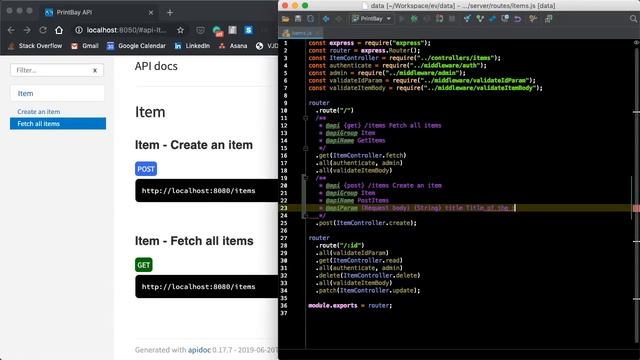Navigate back with the blue arrow in IDE
Image resolution: width=640 pixels, height=360 pixels.
pos(326,19)
